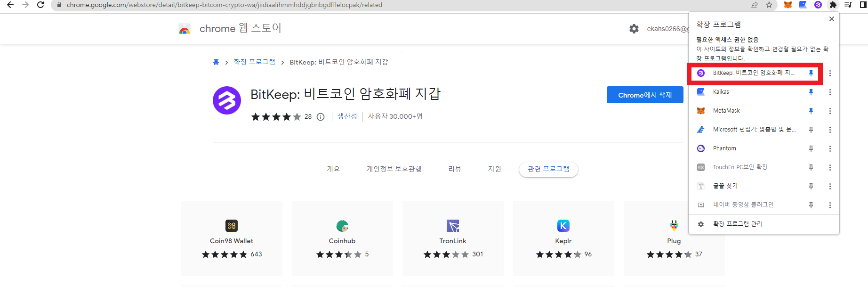
Task: Reload the page with the refresh icon
Action: (x=40, y=5)
